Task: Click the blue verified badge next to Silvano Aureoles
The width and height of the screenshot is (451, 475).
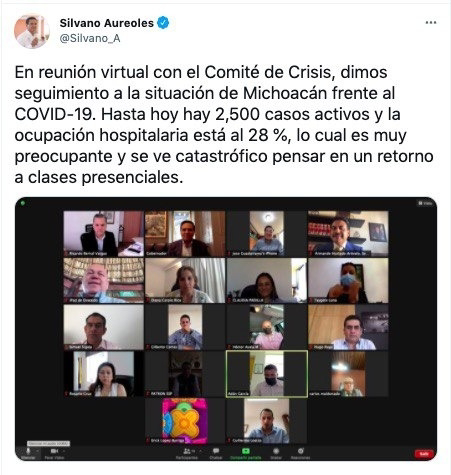Action: (x=163, y=23)
